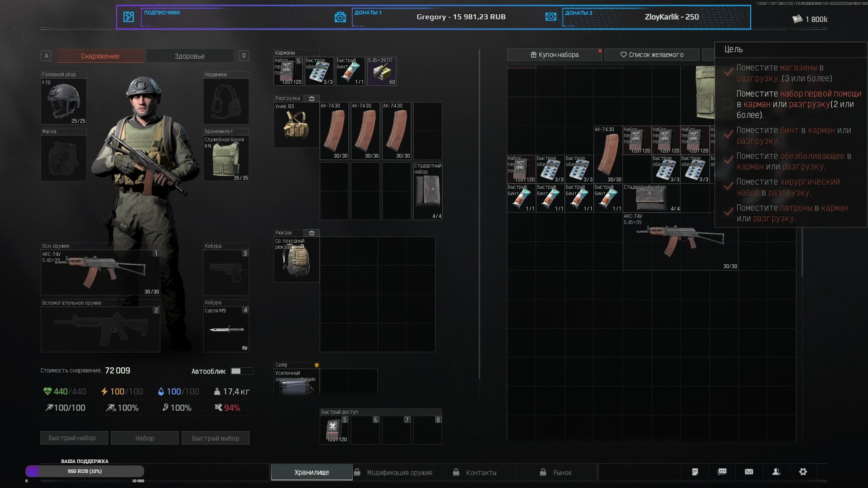Click the donation support progress bar

click(85, 471)
